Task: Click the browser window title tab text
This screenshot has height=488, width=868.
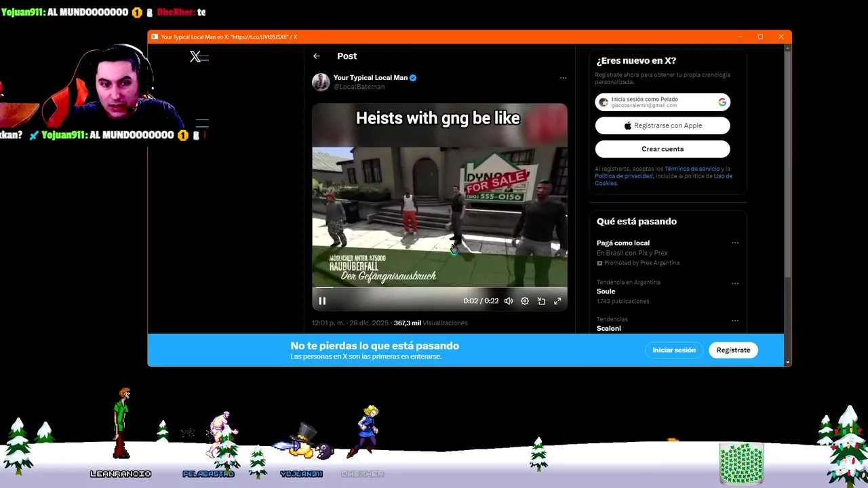Action: click(x=229, y=37)
